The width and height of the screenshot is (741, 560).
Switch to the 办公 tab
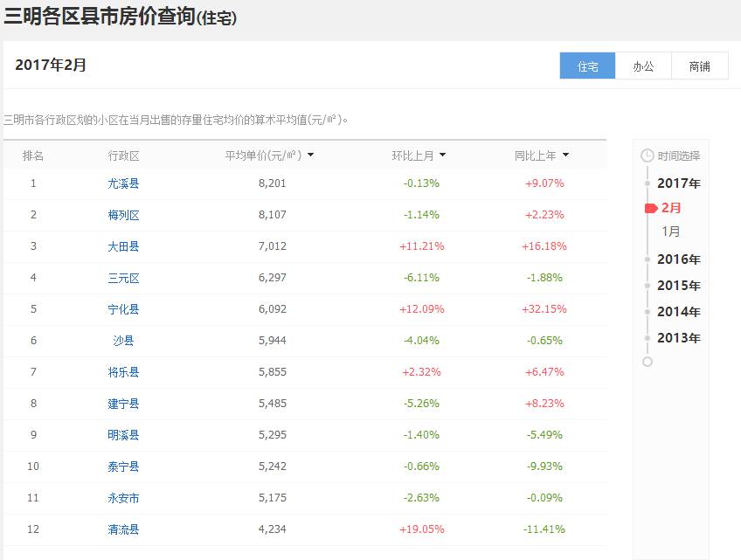pyautogui.click(x=643, y=66)
